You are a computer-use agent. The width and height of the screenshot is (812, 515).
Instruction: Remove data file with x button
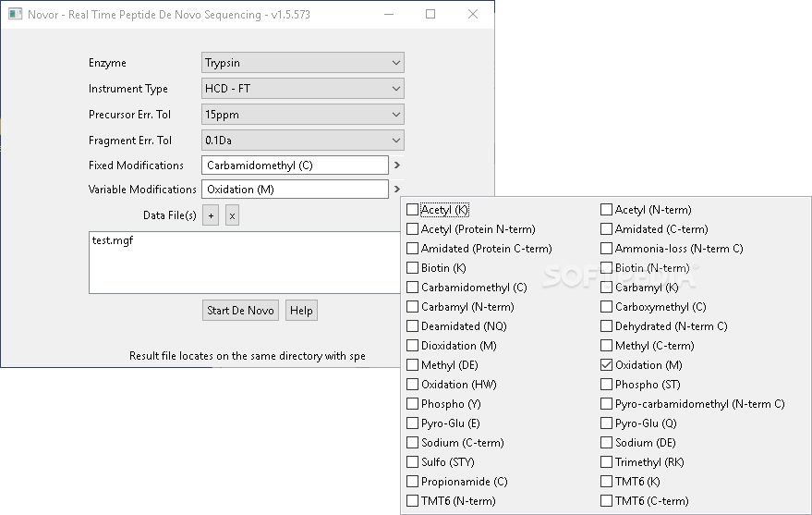232,215
